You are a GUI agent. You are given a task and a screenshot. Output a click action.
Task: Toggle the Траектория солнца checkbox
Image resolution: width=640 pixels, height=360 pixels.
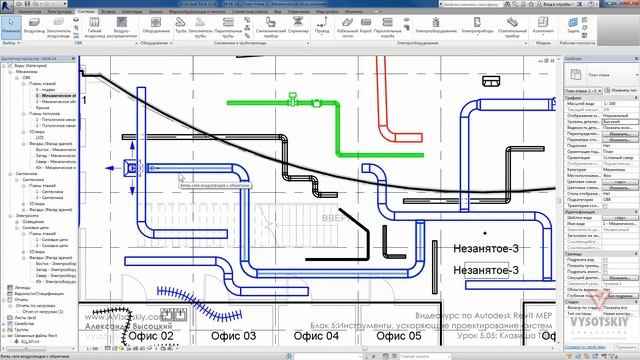[x=605, y=206]
